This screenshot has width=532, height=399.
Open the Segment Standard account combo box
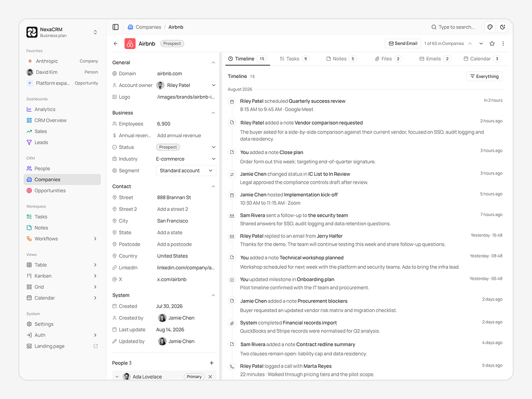point(186,171)
